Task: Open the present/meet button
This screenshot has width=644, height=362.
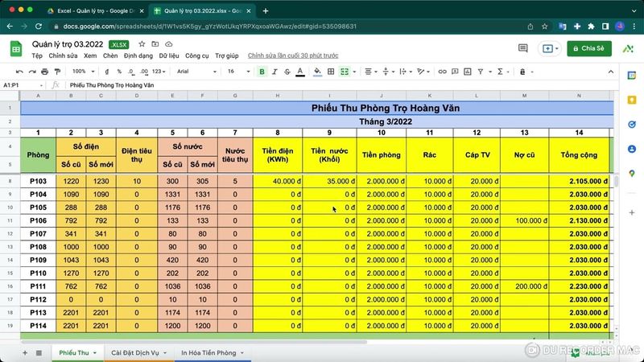Action: pyautogui.click(x=550, y=48)
